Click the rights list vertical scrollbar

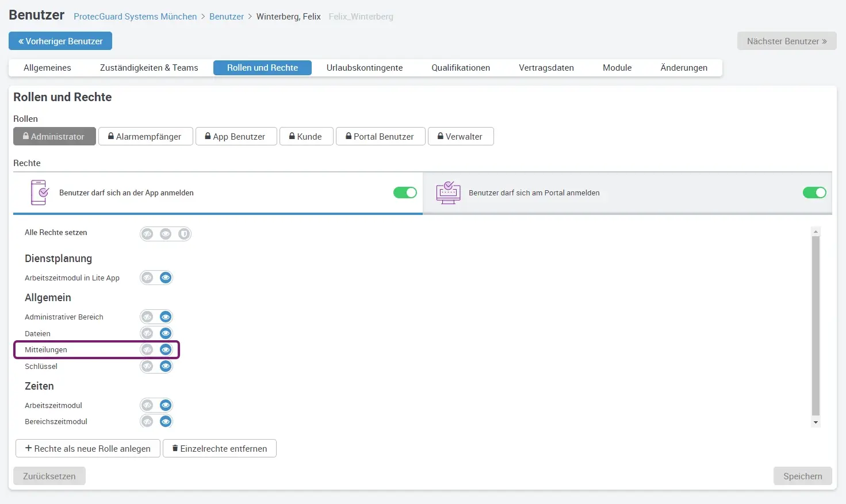(815, 325)
